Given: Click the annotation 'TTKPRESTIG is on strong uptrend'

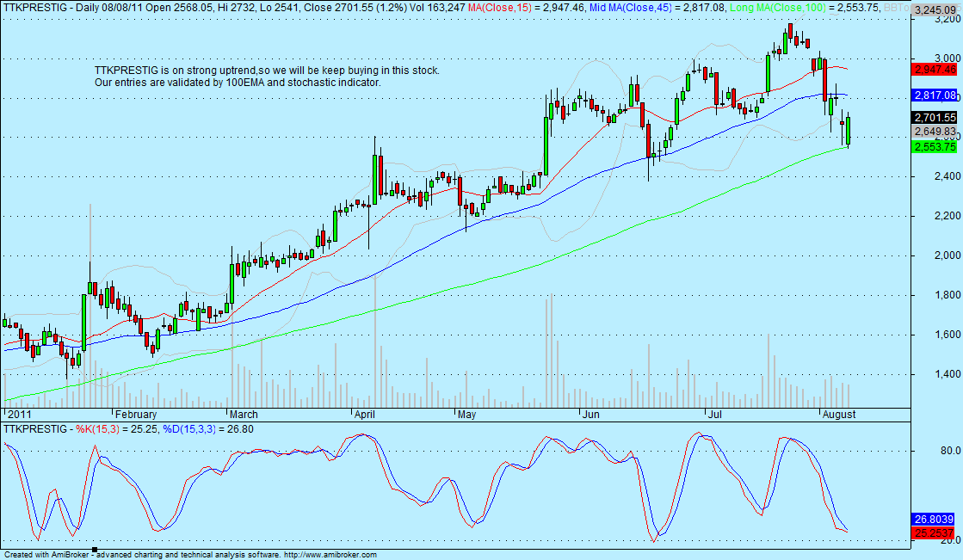Looking at the screenshot, I should click(x=175, y=71).
